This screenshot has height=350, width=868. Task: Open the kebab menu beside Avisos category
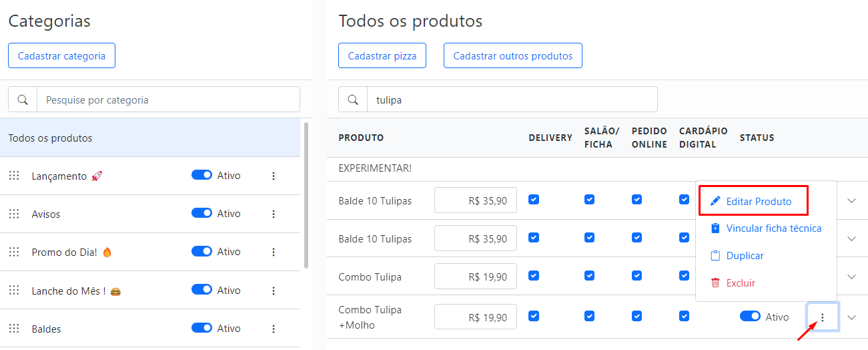[273, 214]
